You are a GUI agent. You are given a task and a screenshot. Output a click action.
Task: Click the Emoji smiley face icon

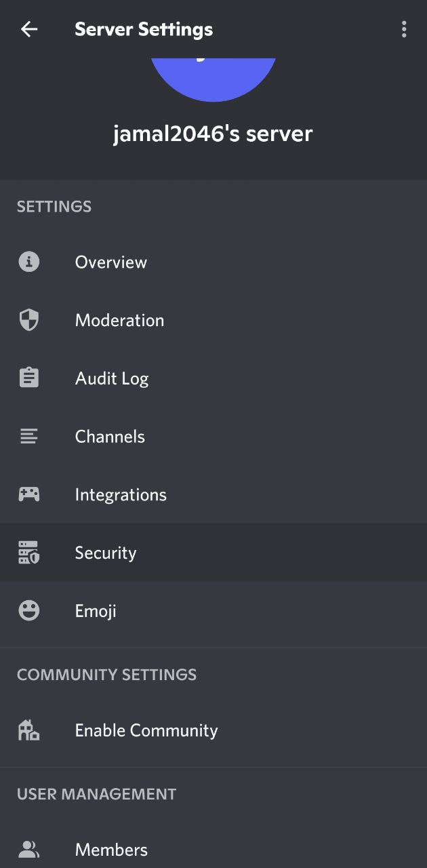(x=28, y=610)
